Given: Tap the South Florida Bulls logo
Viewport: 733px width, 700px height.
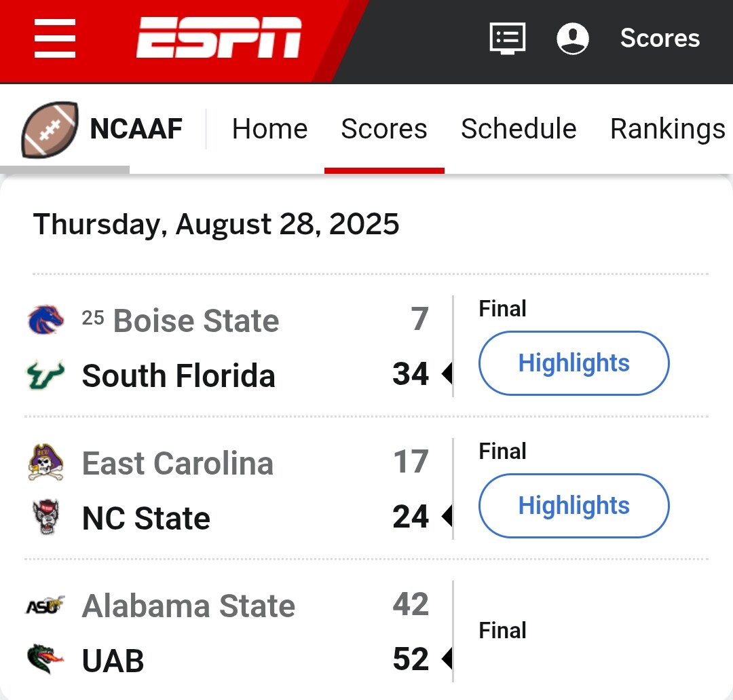Looking at the screenshot, I should (x=45, y=375).
